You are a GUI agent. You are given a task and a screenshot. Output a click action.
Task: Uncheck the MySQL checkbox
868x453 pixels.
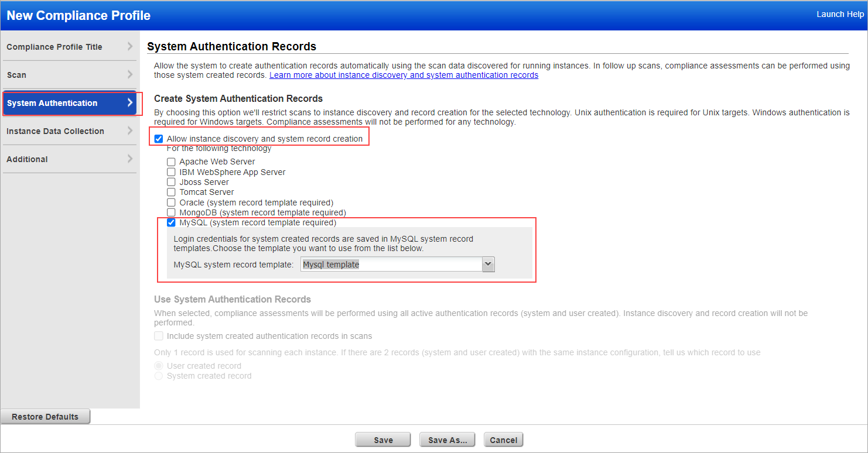pos(171,222)
